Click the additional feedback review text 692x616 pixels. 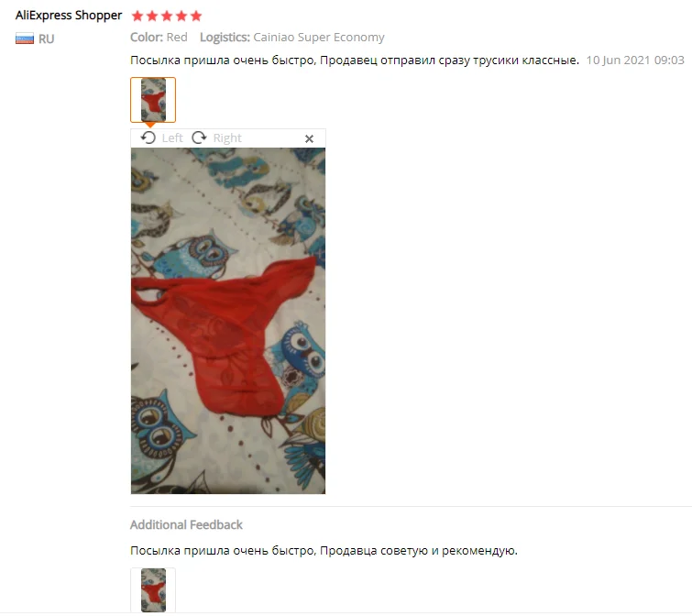coord(324,551)
